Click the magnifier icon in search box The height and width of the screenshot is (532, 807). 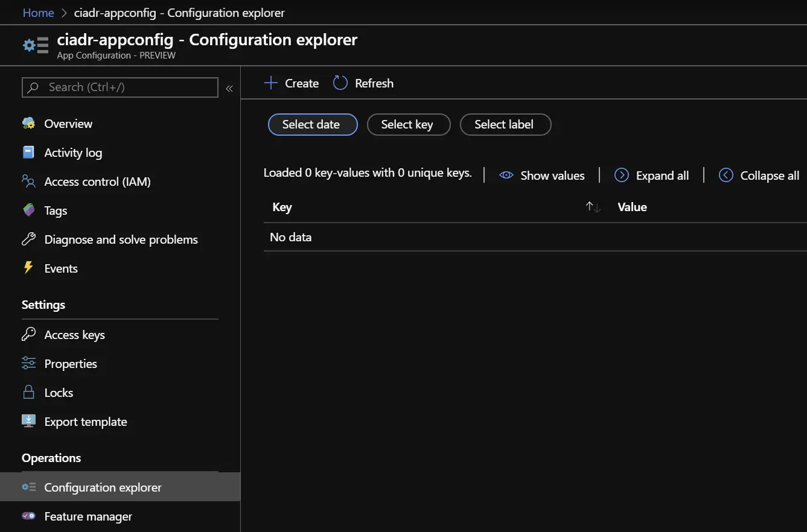point(34,87)
